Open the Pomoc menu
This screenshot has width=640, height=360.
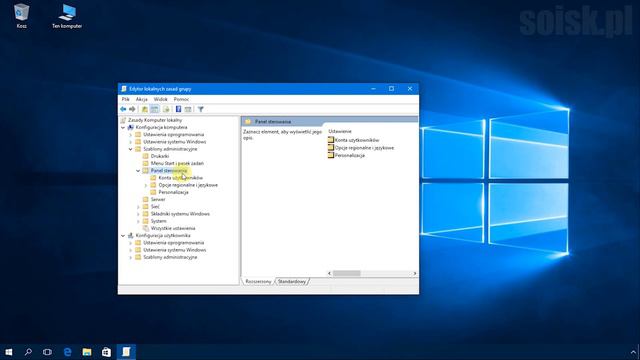[181, 99]
